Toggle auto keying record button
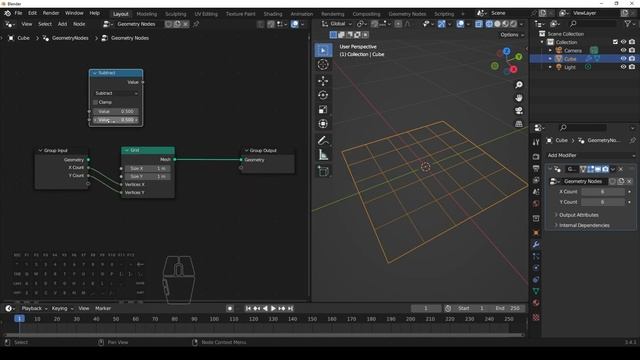The height and width of the screenshot is (360, 640). point(230,309)
